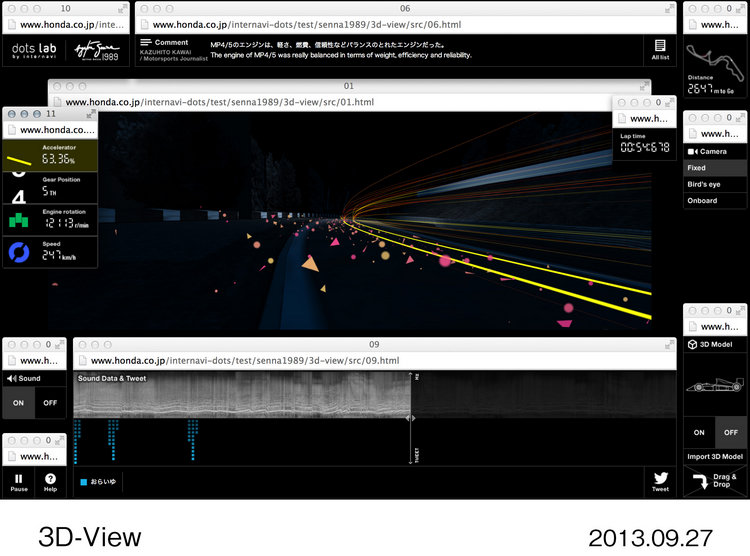Click the dots lab by internavi logo
750x556 pixels.
tap(35, 49)
